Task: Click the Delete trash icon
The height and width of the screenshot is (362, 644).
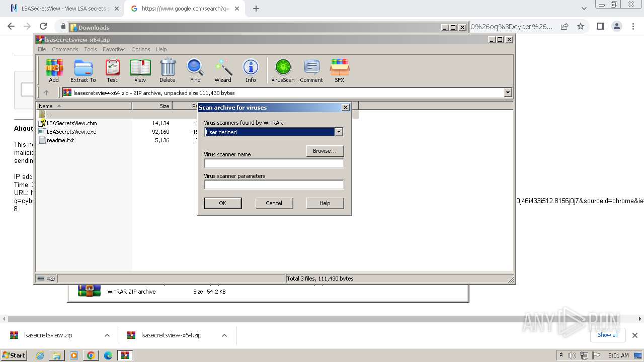Action: [168, 71]
